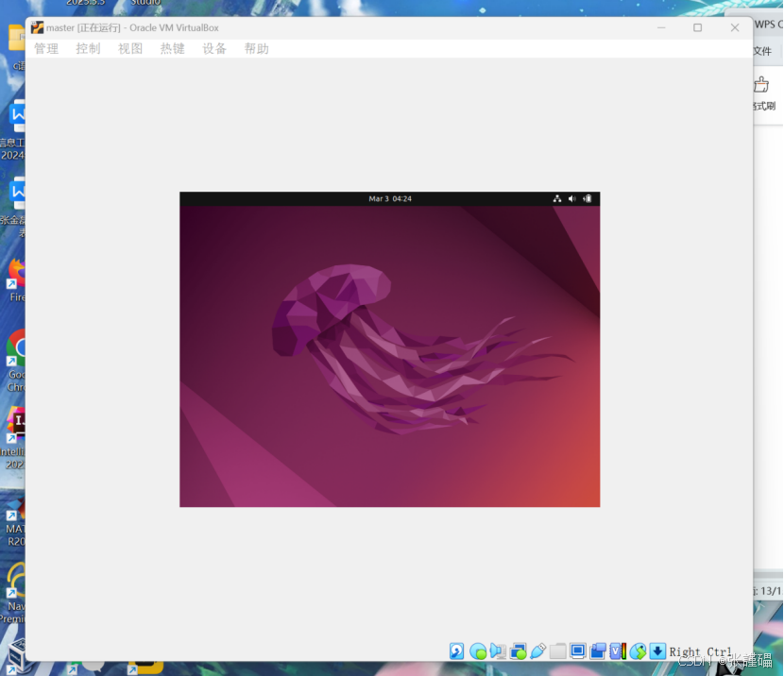Open the USB devices status icon

click(x=537, y=651)
